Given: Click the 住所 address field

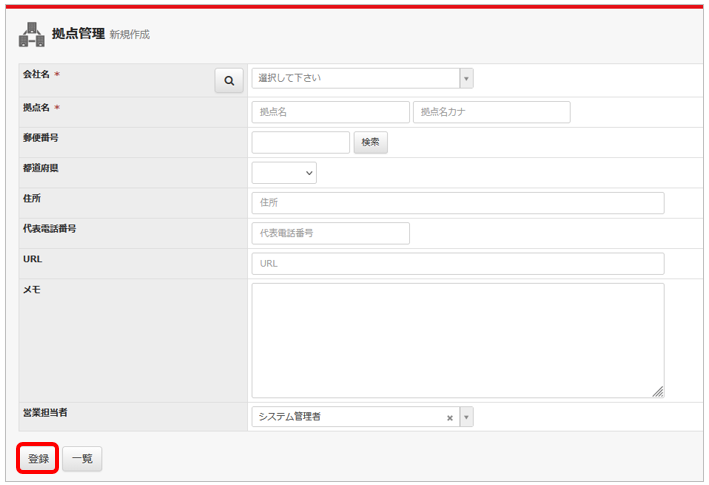Looking at the screenshot, I should [458, 203].
